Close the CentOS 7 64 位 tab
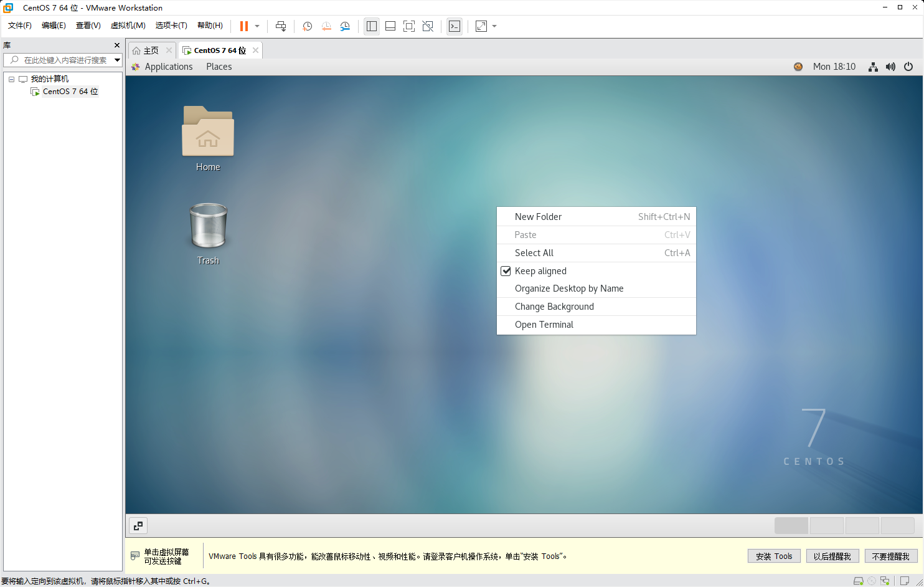924x587 pixels. [x=255, y=50]
